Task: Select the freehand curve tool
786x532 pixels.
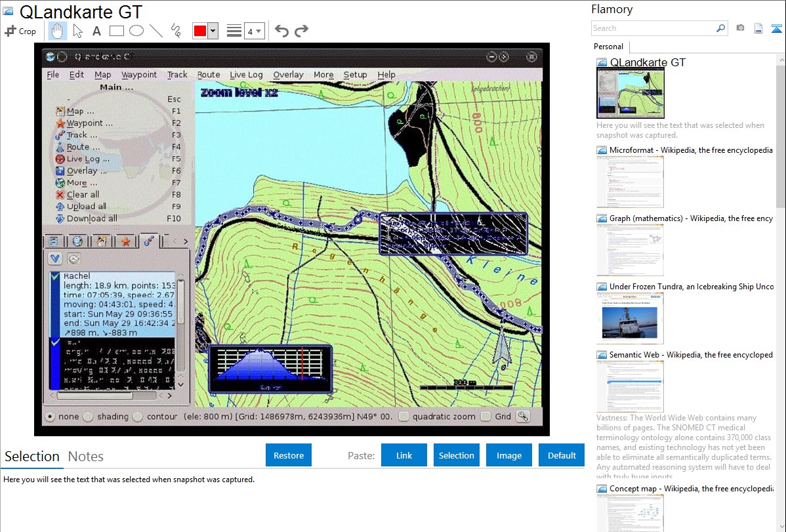Action: (176, 31)
